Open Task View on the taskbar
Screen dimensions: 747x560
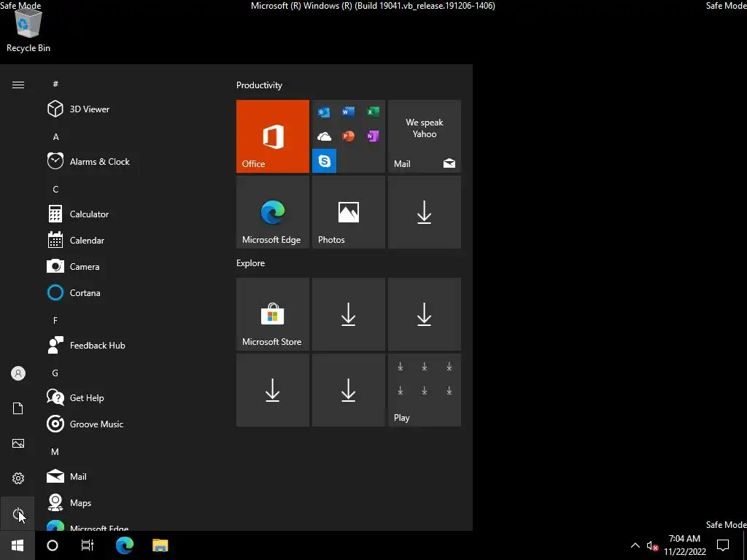pyautogui.click(x=88, y=545)
